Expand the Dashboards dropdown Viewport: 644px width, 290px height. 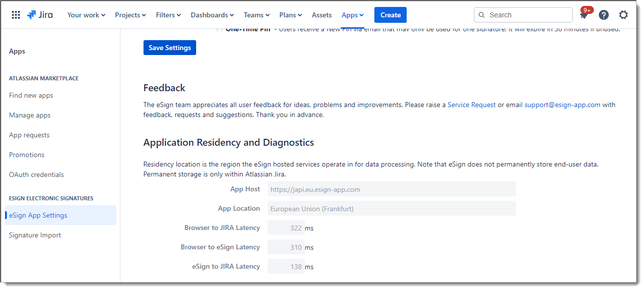pyautogui.click(x=212, y=15)
